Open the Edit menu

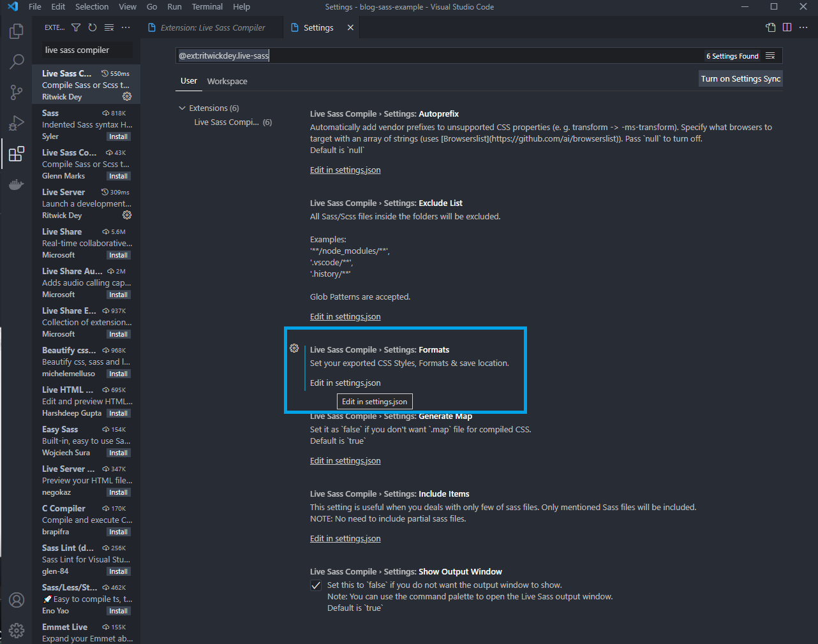pos(58,6)
